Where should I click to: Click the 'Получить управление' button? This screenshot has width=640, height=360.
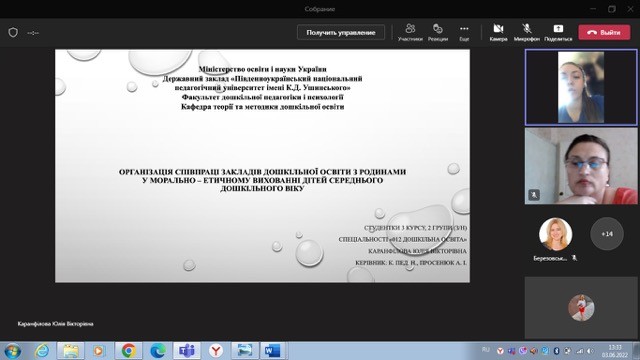tap(341, 33)
